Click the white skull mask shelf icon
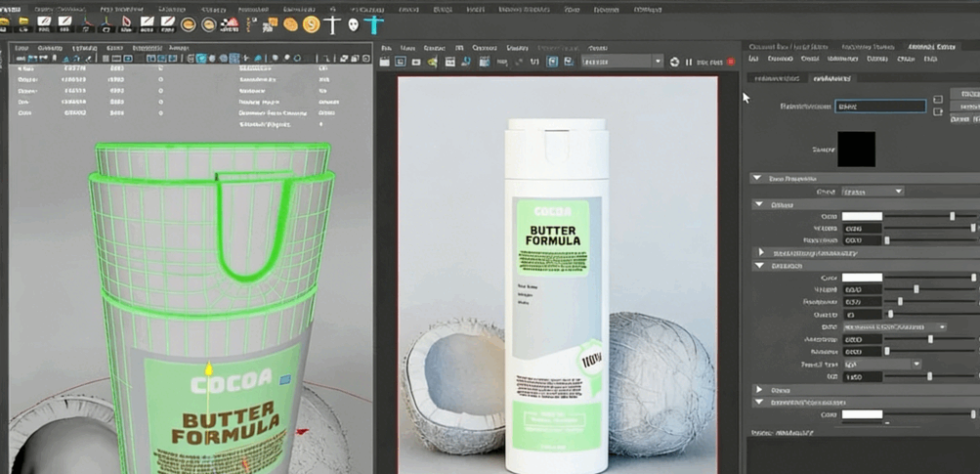980x474 pixels. (x=353, y=24)
